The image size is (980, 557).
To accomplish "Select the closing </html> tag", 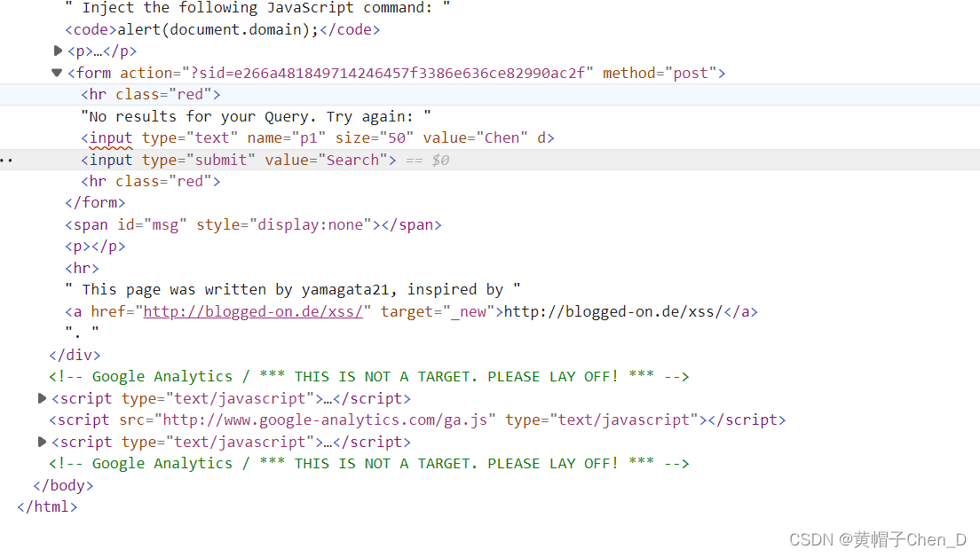I will pos(48,507).
